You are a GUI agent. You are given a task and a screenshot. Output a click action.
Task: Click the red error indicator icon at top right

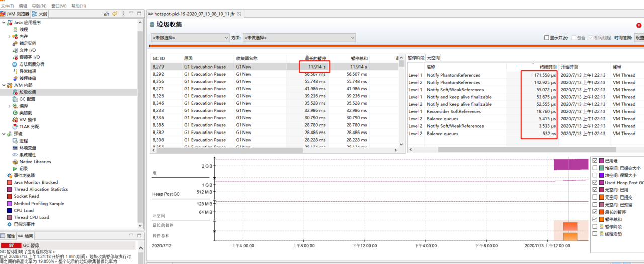tap(638, 25)
